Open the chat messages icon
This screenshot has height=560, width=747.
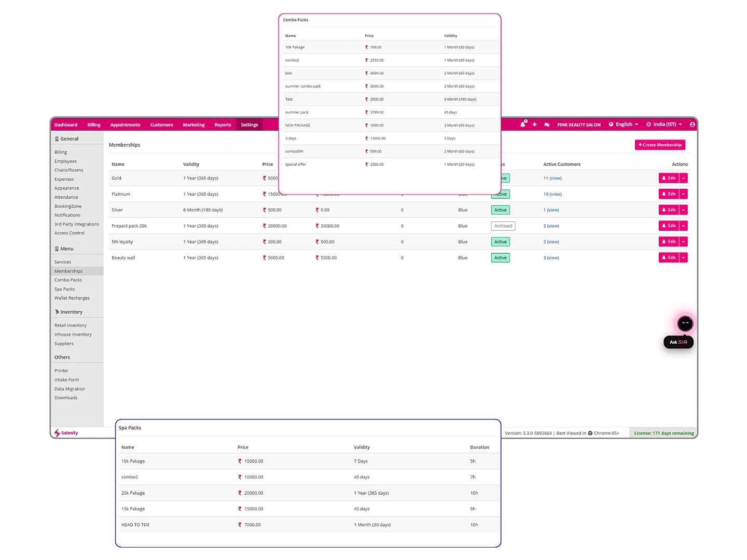pos(547,125)
